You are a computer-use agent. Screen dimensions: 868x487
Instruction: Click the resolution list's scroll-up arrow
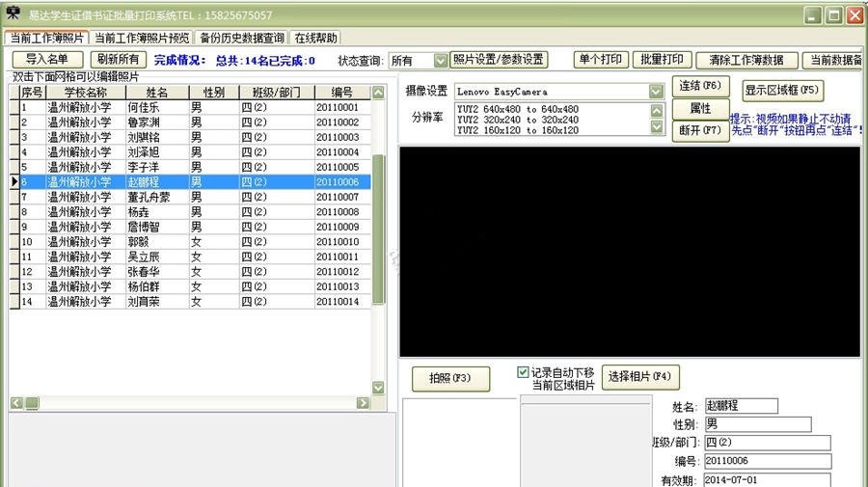(x=656, y=109)
